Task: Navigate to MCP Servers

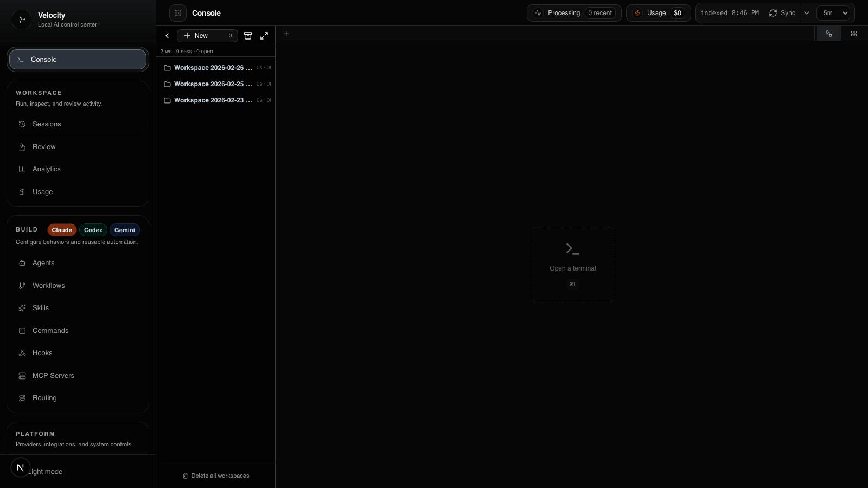Action: coord(53,375)
